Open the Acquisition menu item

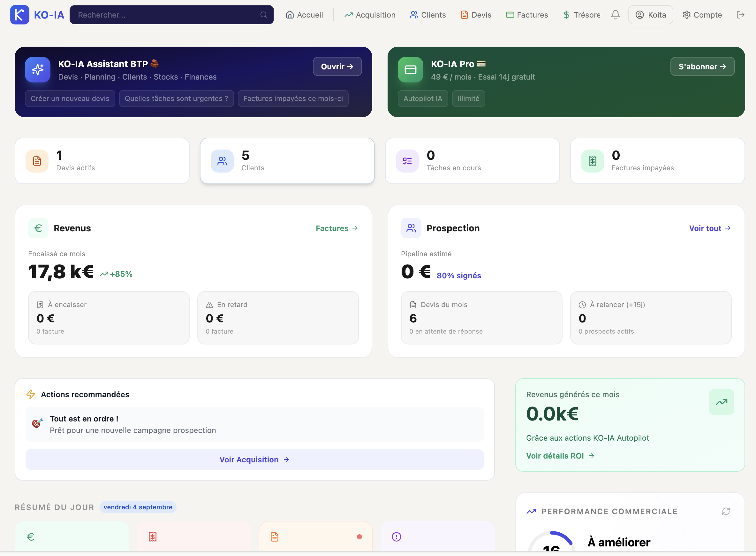pos(370,15)
